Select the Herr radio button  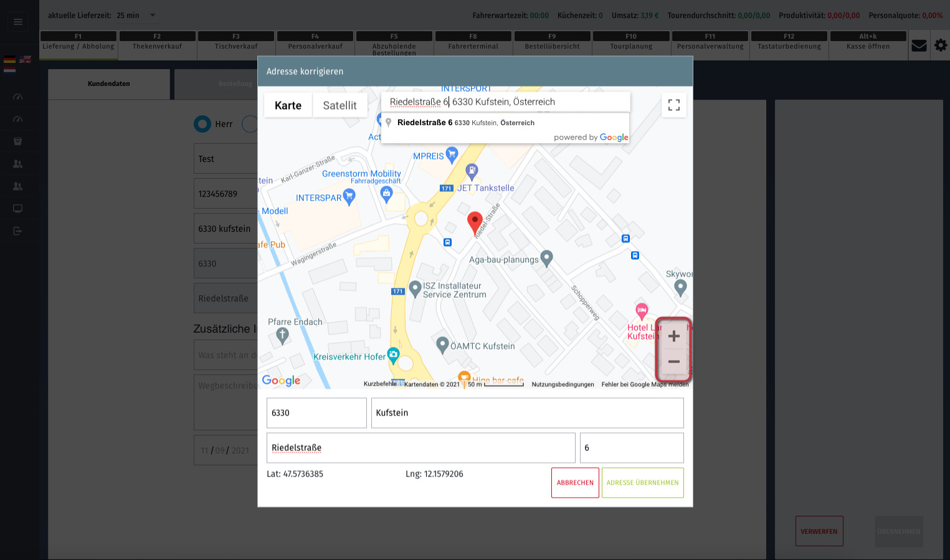pos(202,124)
